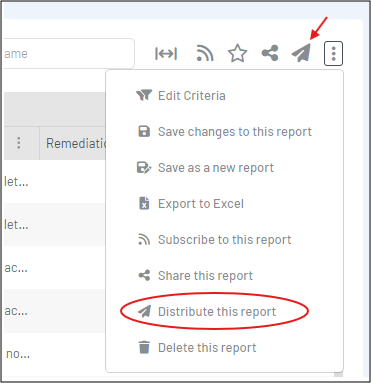Choose Distribute this report entry
Viewport: 371px width, 383px height.
(x=224, y=312)
